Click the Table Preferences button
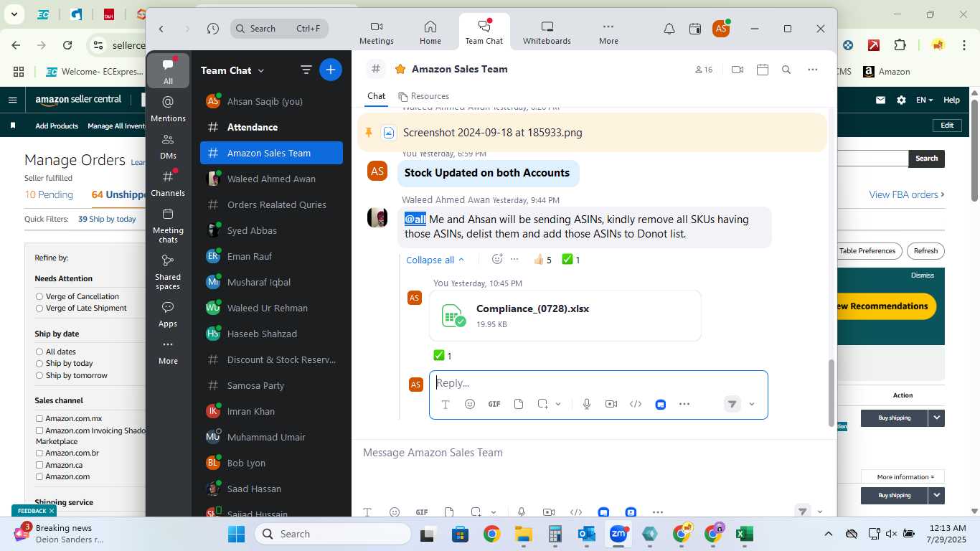The image size is (980, 551). pyautogui.click(x=867, y=251)
